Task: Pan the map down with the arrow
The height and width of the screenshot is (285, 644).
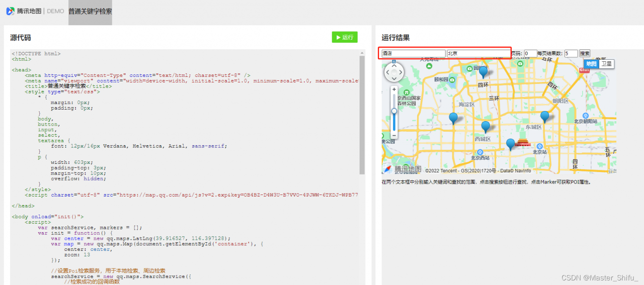Action: [394, 79]
